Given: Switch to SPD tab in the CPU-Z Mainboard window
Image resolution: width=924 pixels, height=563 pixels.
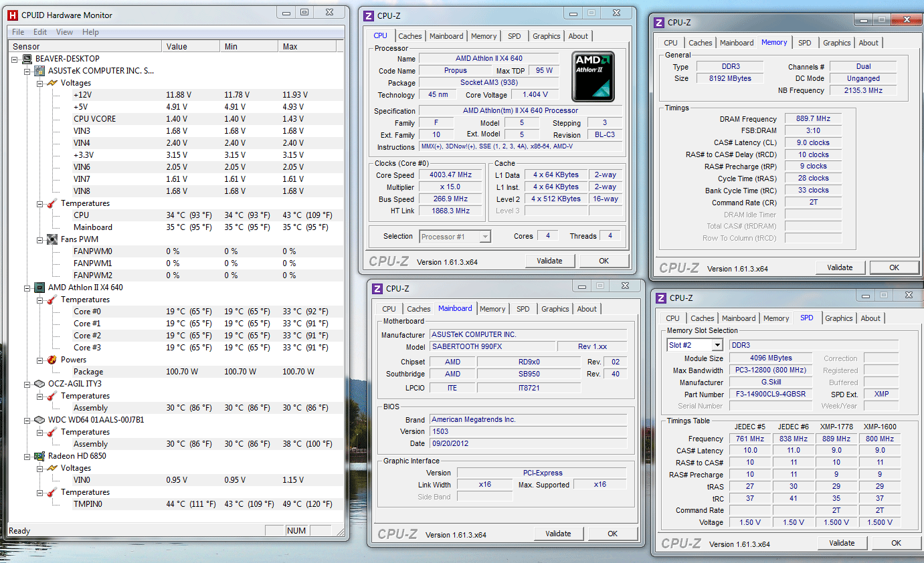Looking at the screenshot, I should click(523, 309).
